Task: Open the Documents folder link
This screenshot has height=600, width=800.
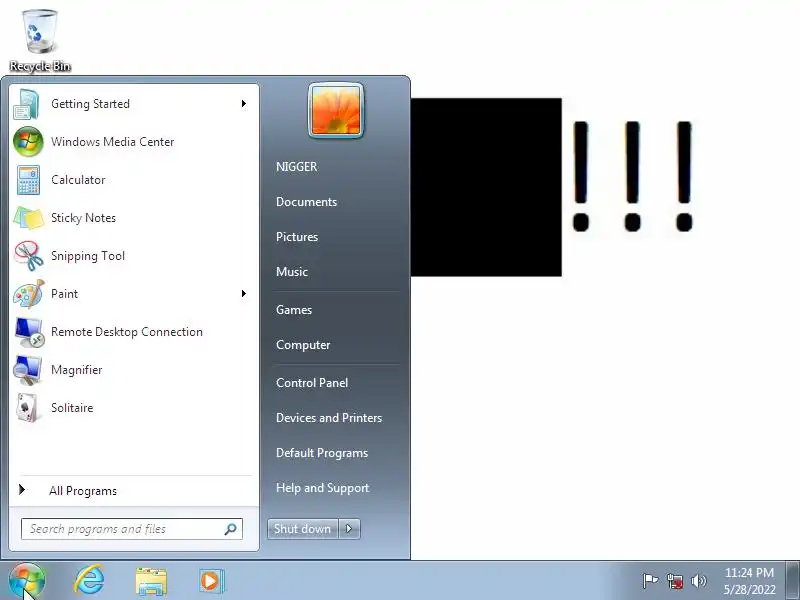Action: pos(307,202)
